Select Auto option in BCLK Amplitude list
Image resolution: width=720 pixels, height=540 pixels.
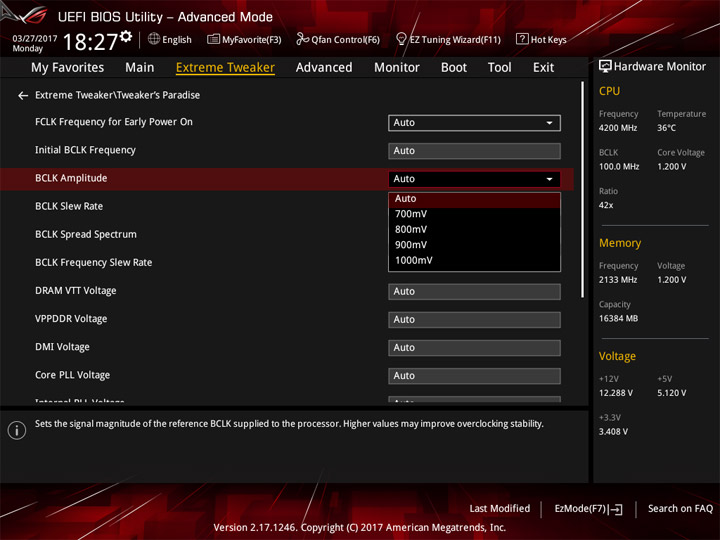(474, 199)
